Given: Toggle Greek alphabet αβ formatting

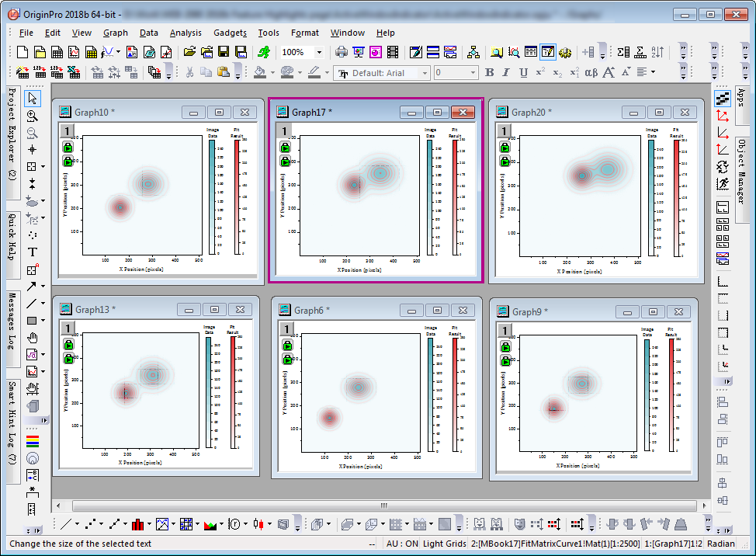Looking at the screenshot, I should pos(591,72).
